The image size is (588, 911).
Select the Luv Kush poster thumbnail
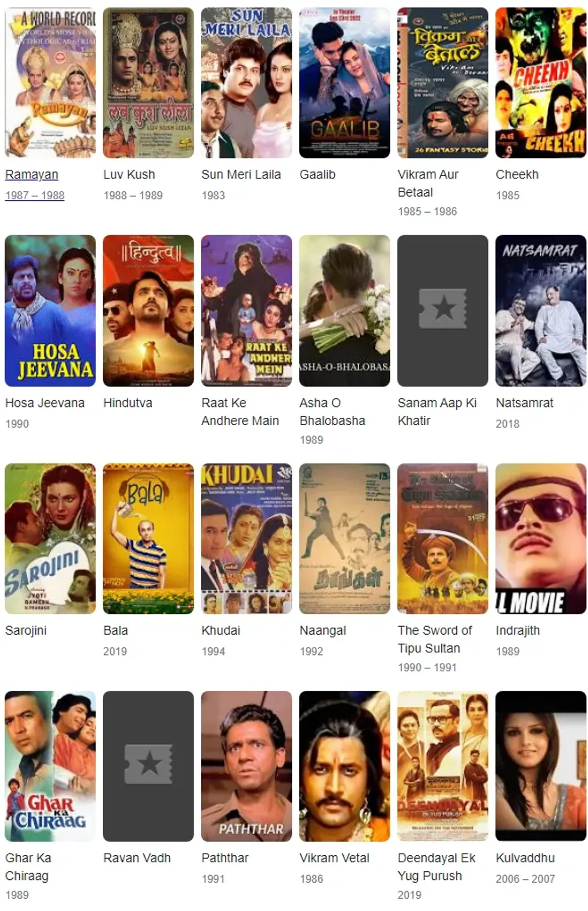[x=148, y=82]
